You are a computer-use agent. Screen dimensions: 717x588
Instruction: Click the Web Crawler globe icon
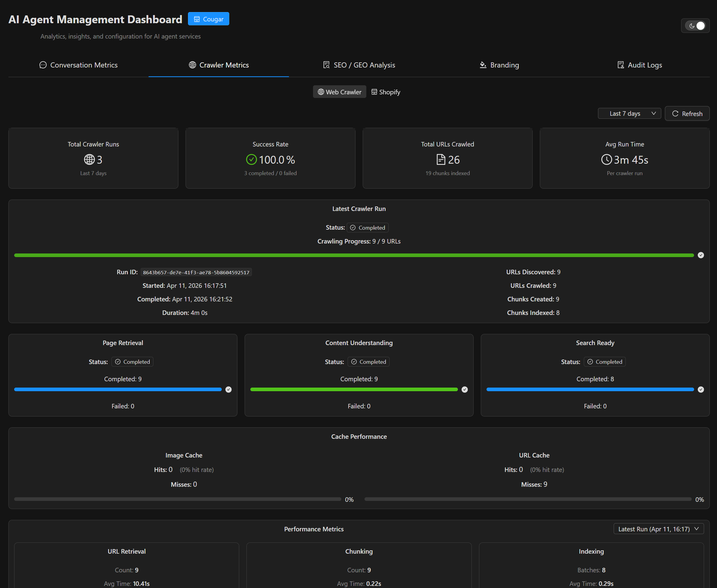tap(321, 92)
